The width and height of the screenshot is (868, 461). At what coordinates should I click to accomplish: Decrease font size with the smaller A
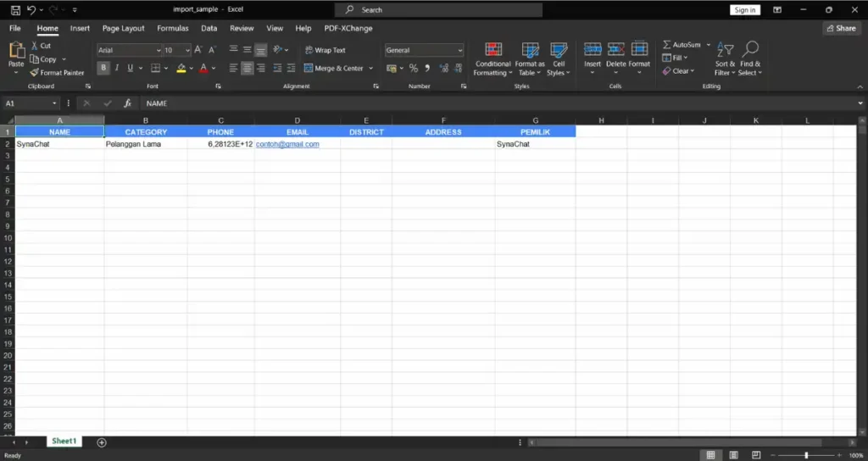pyautogui.click(x=212, y=50)
